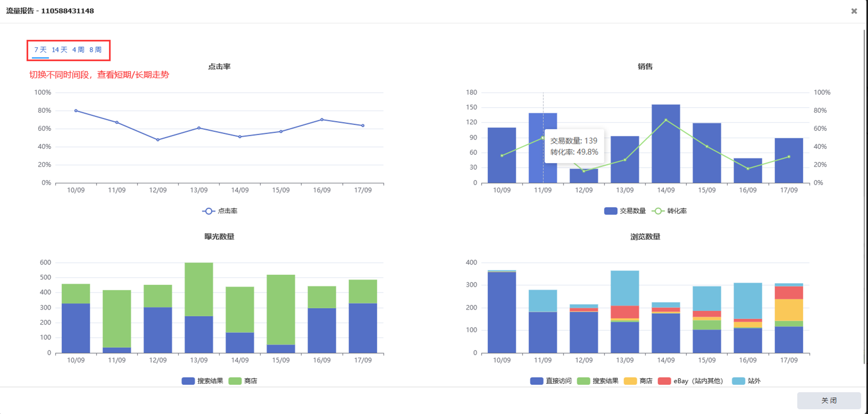Click the 关闭 button at bottom right
Image resolution: width=868 pixels, height=414 pixels.
(829, 400)
